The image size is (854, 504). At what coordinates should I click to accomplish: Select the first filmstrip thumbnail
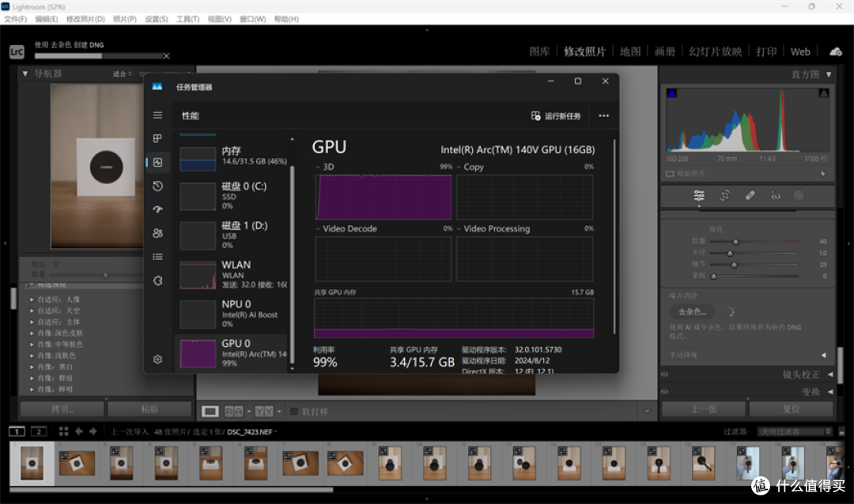coord(32,463)
